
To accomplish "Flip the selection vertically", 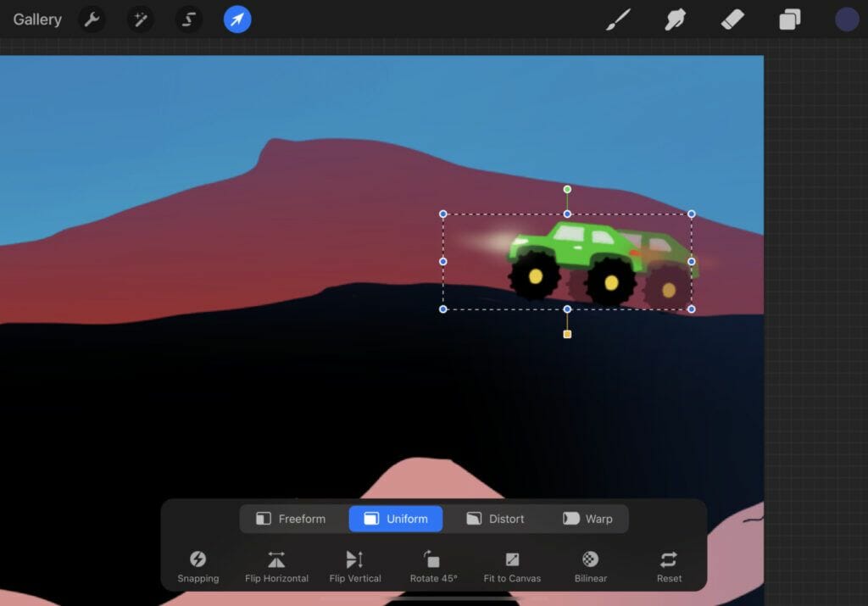I will point(355,567).
